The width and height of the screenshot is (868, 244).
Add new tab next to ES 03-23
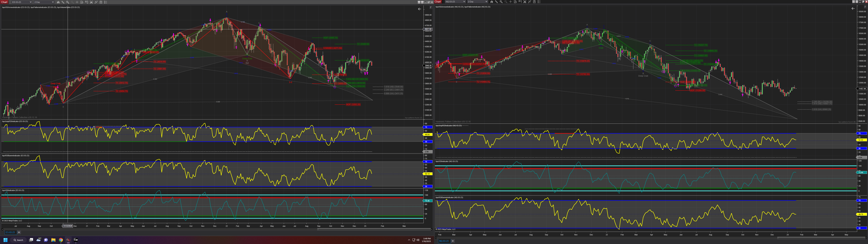point(19,232)
